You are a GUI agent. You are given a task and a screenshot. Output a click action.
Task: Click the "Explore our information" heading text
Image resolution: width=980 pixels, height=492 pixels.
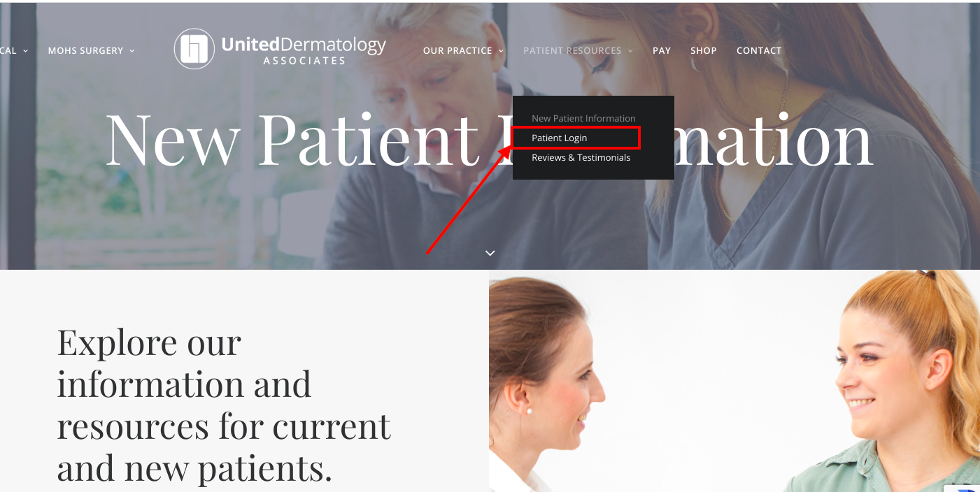pos(224,405)
